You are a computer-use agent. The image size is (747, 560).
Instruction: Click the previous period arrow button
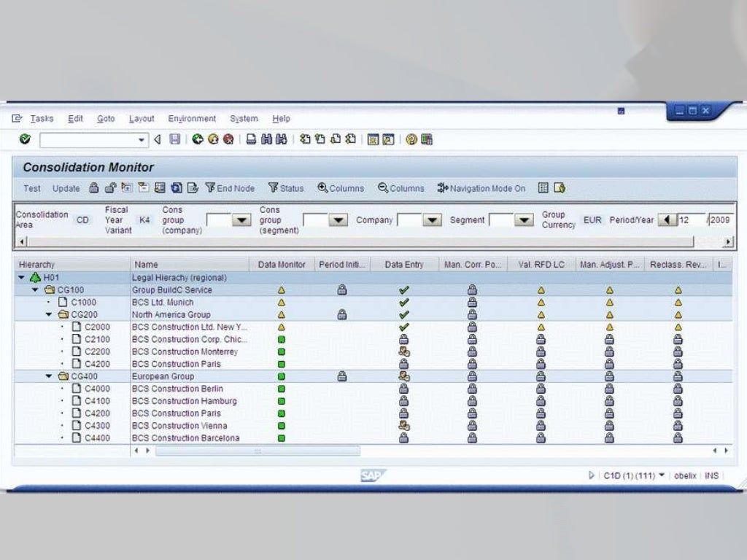coord(667,220)
